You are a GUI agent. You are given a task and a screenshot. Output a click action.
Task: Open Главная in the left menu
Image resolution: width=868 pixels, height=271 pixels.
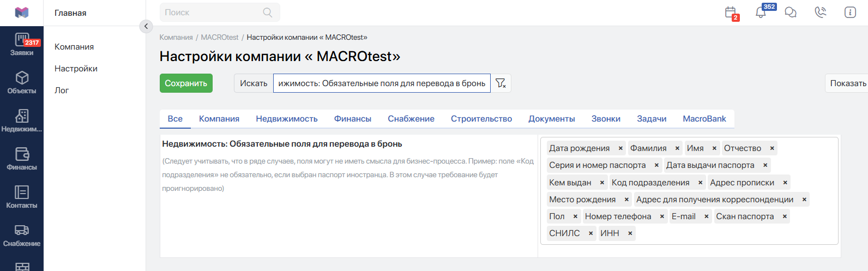coord(70,13)
